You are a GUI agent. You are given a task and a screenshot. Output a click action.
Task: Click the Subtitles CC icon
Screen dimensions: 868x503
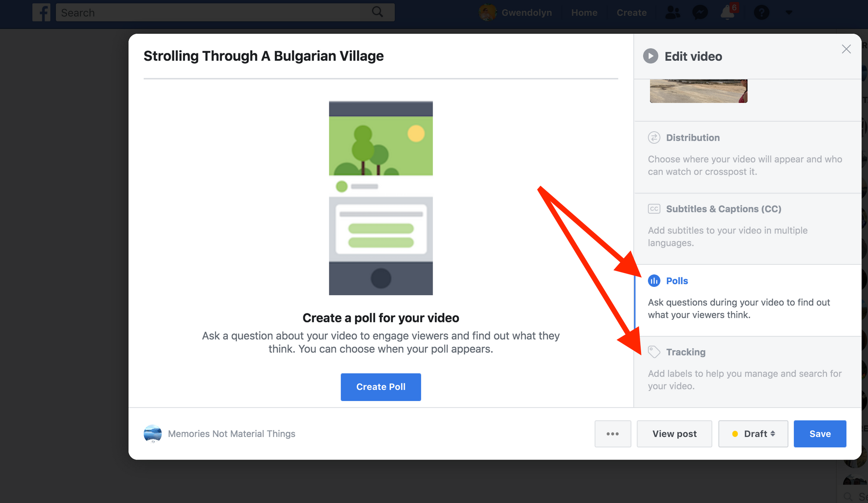pyautogui.click(x=654, y=209)
